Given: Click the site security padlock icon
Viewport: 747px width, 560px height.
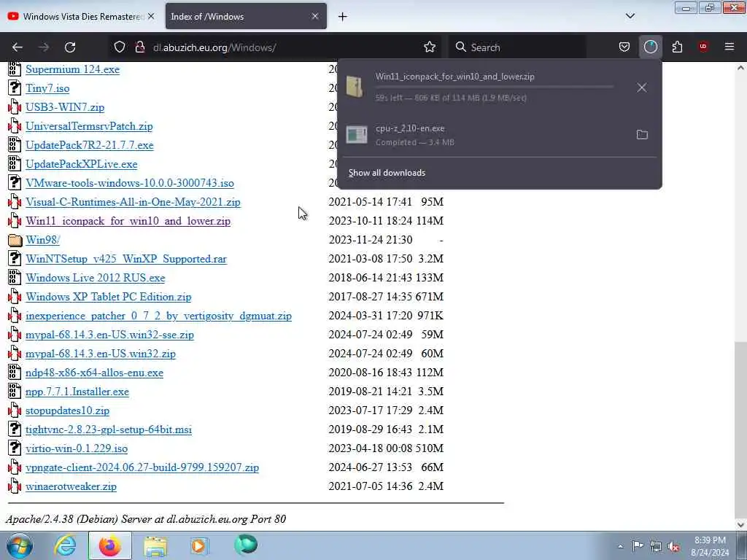Looking at the screenshot, I should pos(140,47).
